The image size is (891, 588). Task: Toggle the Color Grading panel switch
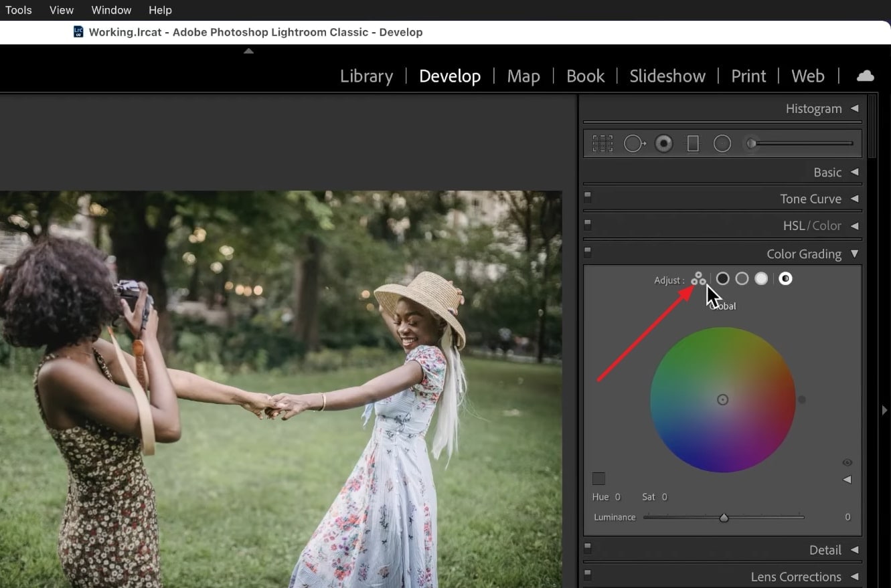tap(588, 252)
